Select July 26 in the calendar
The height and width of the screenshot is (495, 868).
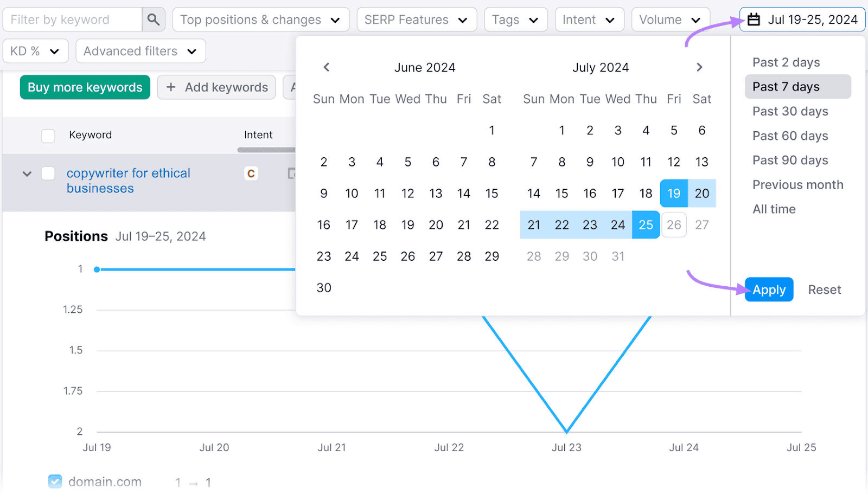[674, 224]
